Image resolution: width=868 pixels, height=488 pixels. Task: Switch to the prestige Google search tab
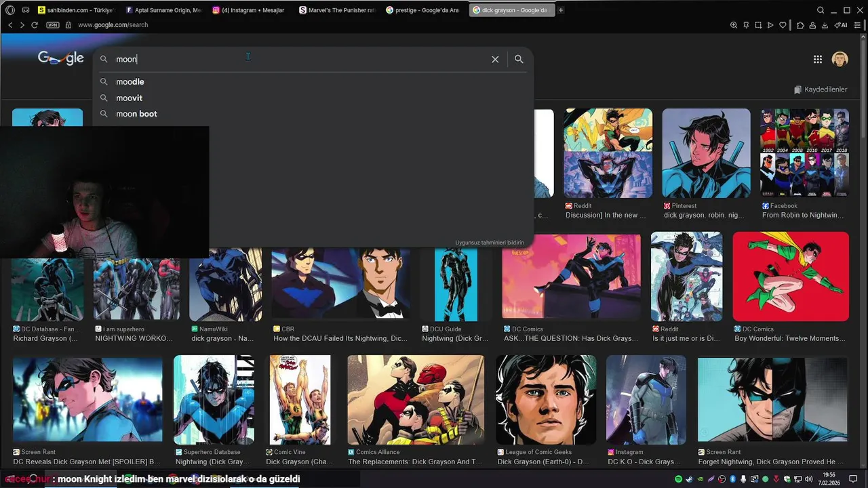424,10
